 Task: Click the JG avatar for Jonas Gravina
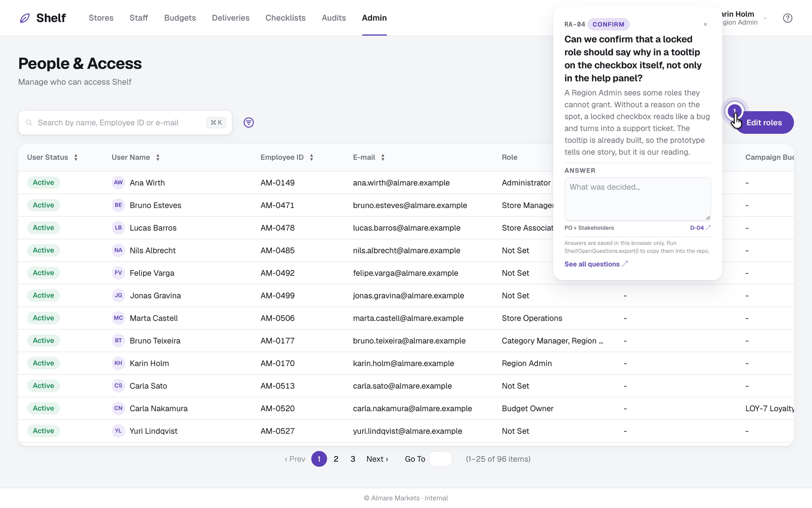118,295
